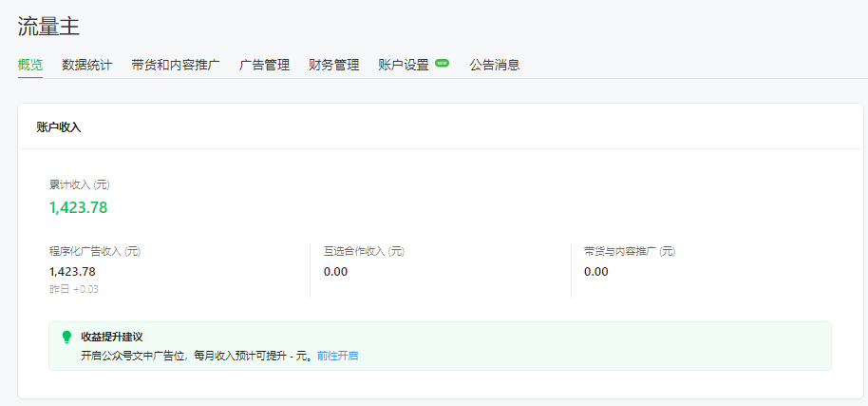868x406 pixels.
Task: Click the green NEW badge beside 账户设置
Action: (x=442, y=63)
